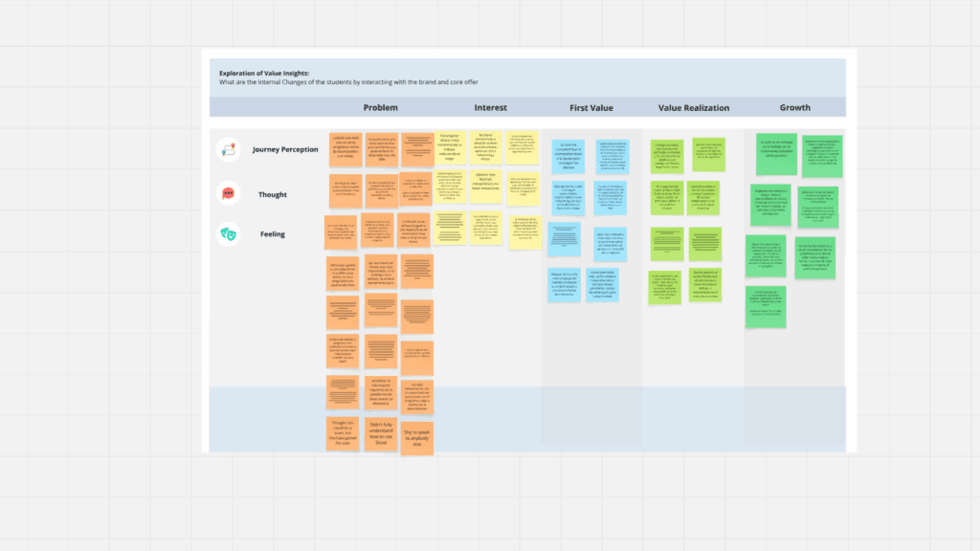Click the lowest green sticky in Growth column

coord(766,307)
